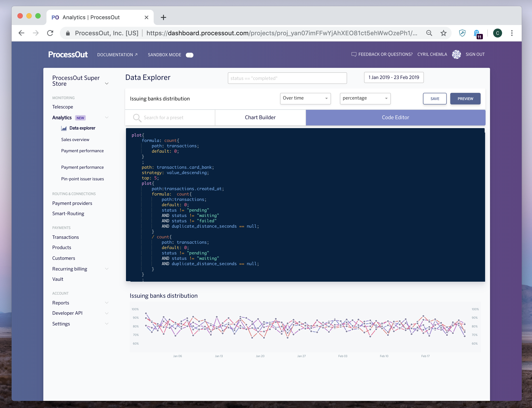Click the Preview button
This screenshot has height=408, width=532.
coord(465,99)
